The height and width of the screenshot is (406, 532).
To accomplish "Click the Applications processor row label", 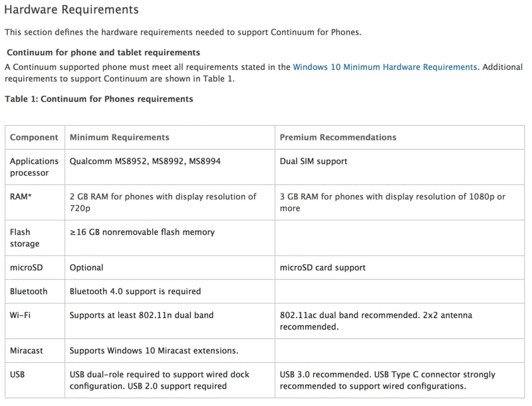I will click(x=34, y=166).
